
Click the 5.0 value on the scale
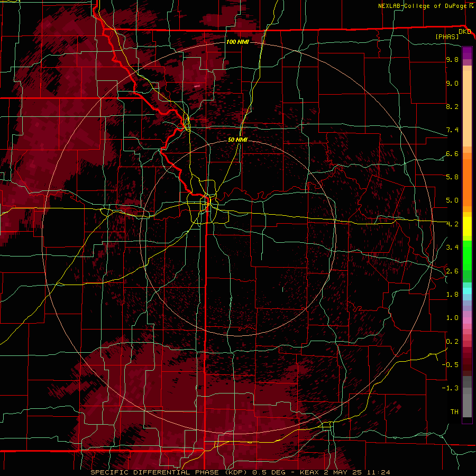pyautogui.click(x=452, y=200)
